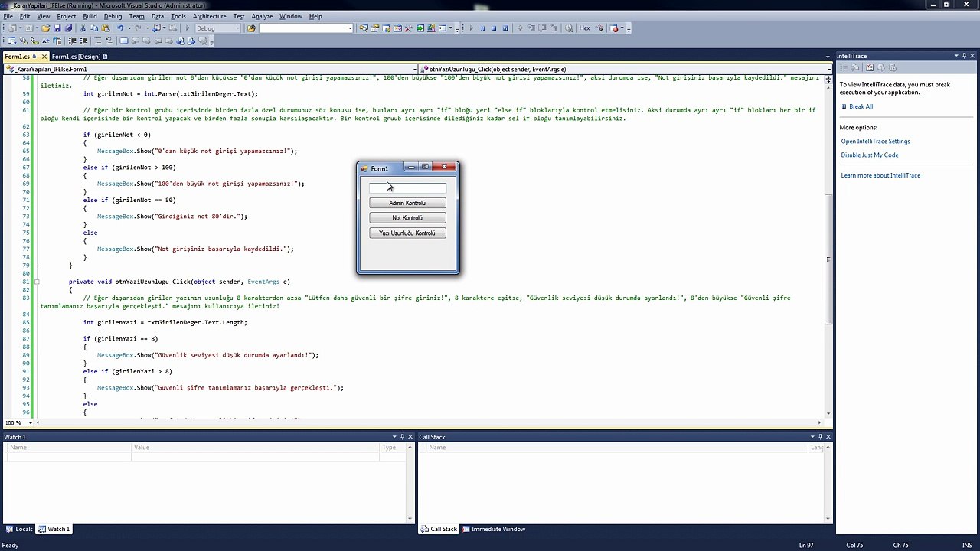Open IntelliTrace window position dropdown
Image resolution: width=980 pixels, height=551 pixels.
tap(956, 56)
